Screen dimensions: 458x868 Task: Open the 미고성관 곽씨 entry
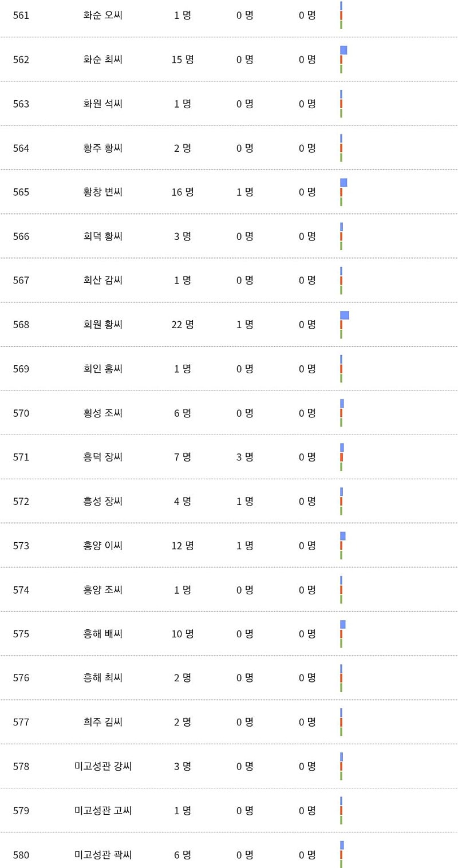point(103,855)
